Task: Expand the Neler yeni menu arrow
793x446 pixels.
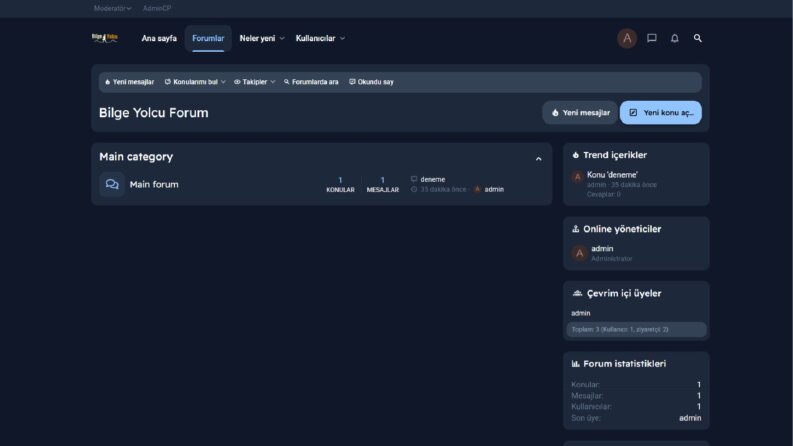Action: (282, 38)
